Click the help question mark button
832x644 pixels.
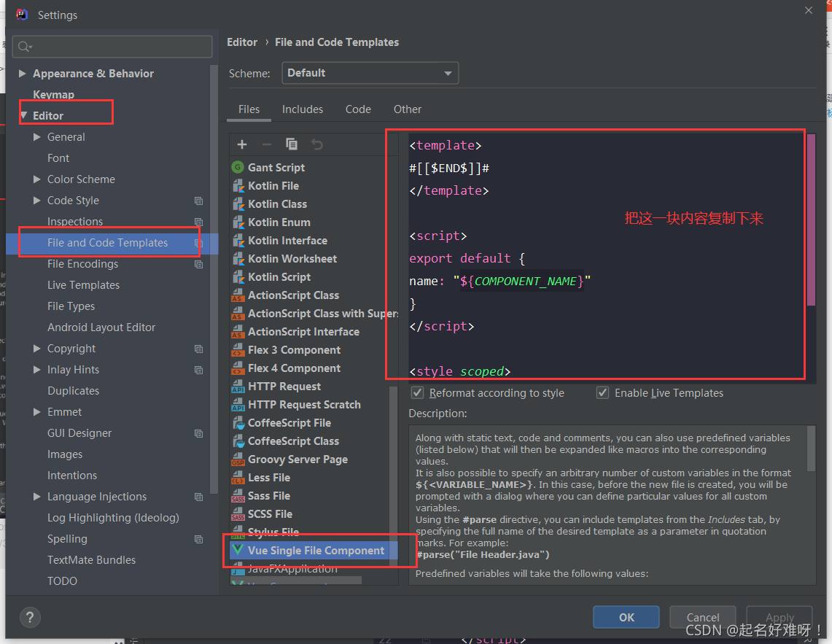(30, 618)
